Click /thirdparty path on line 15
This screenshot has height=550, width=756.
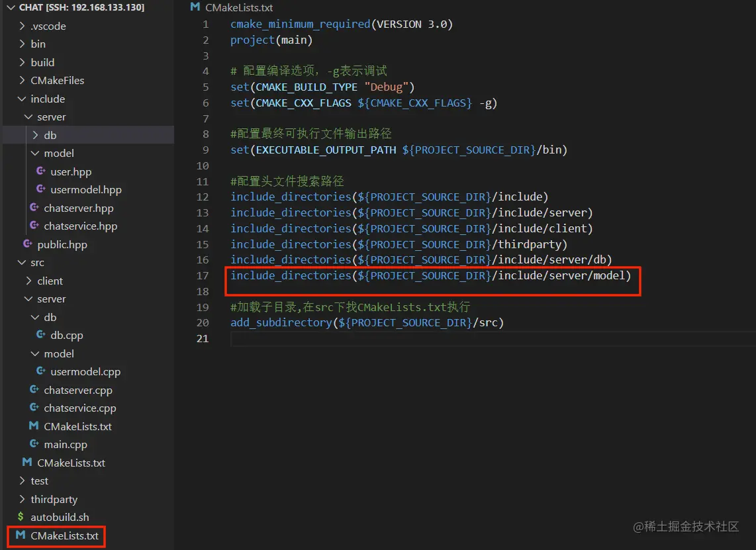(526, 244)
